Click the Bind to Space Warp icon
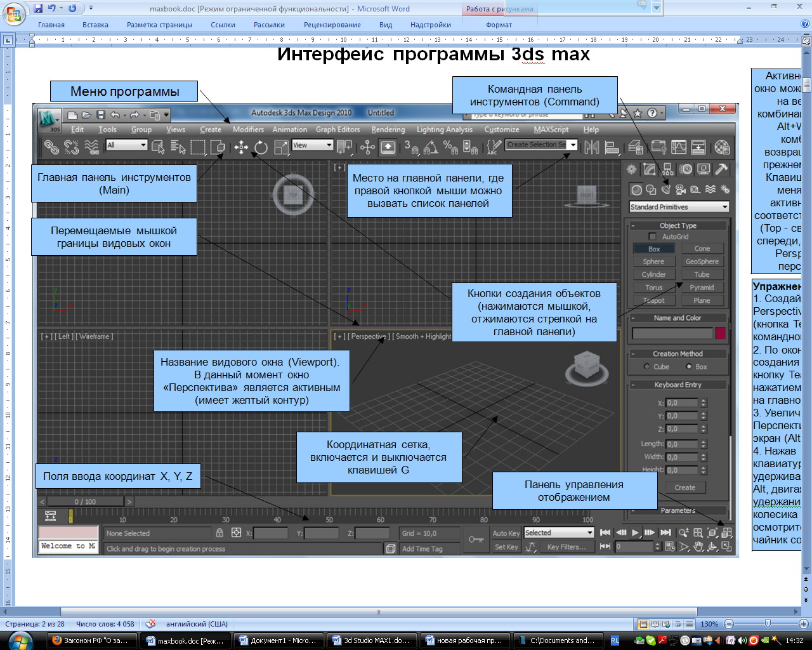The height and width of the screenshot is (650, 812). [x=92, y=147]
